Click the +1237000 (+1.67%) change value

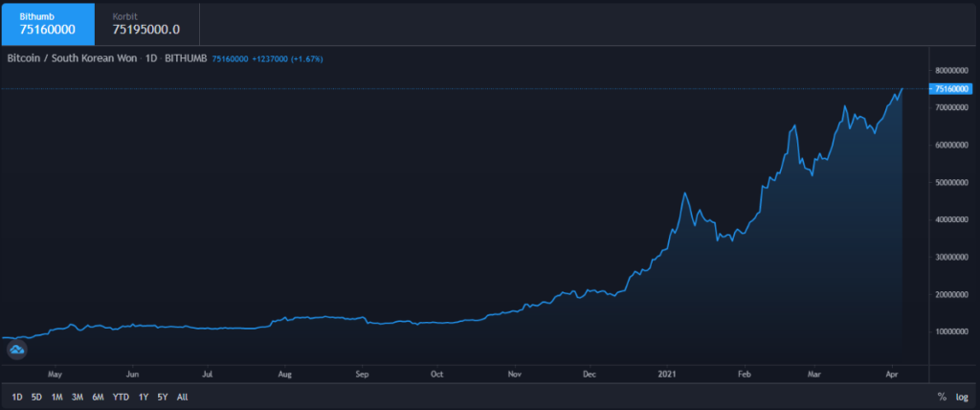287,58
